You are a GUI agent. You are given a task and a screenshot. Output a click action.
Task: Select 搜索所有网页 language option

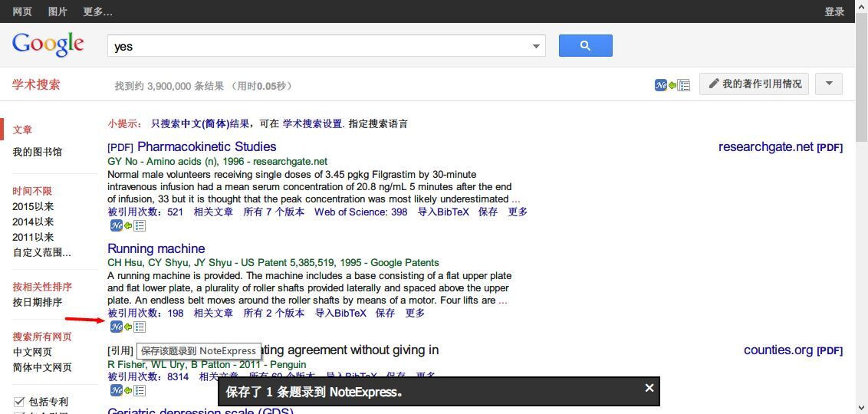[43, 337]
